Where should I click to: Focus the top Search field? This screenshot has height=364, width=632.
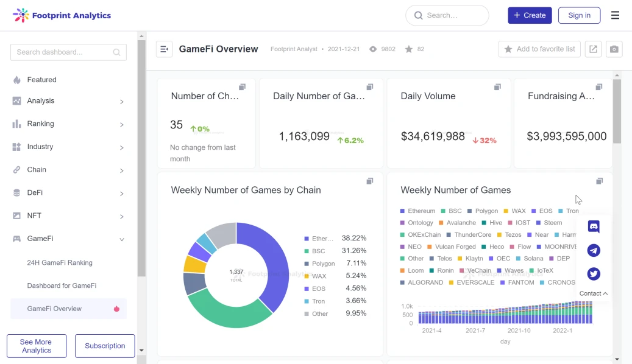click(x=447, y=15)
